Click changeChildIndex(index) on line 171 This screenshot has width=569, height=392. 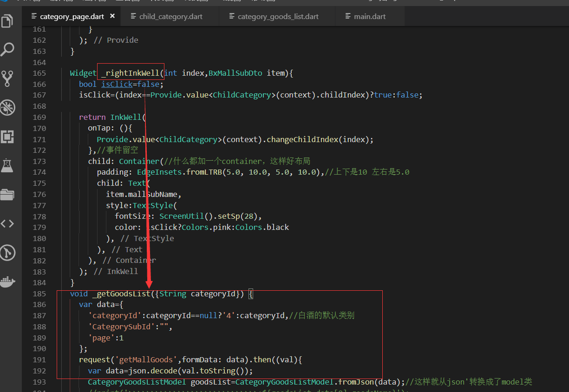(318, 139)
